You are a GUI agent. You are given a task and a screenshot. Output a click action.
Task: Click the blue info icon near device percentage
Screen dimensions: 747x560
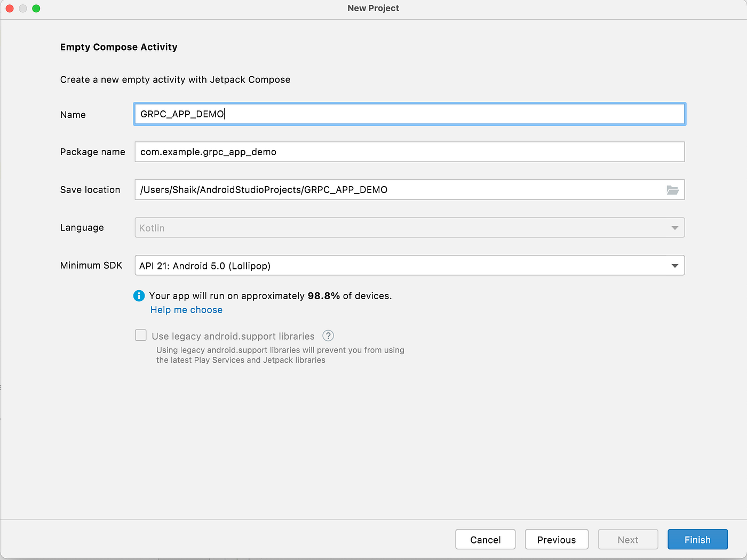tap(139, 296)
